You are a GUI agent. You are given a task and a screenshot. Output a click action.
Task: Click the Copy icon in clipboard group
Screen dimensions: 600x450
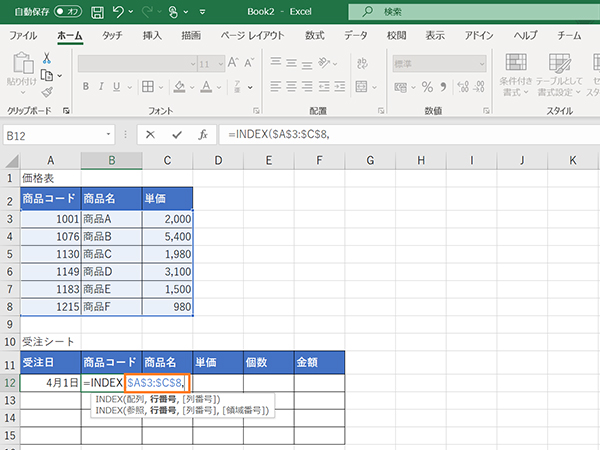[x=47, y=75]
